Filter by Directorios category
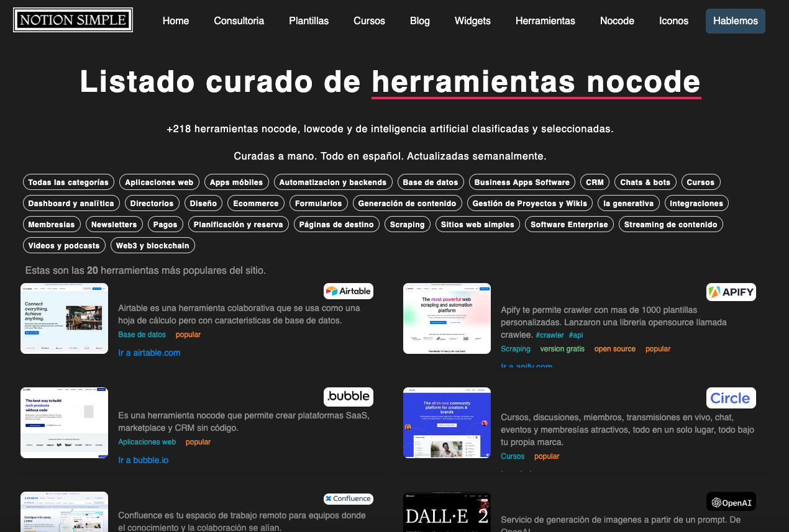The image size is (789, 532). pos(152,203)
